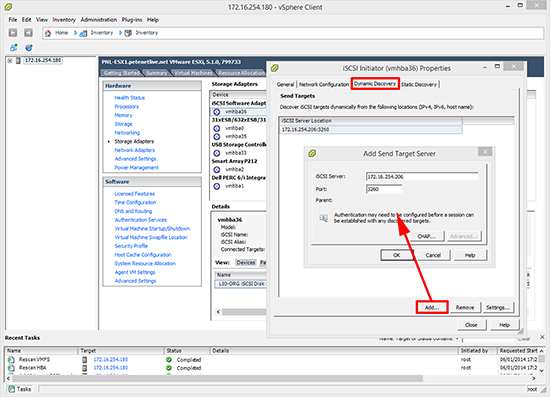Viewport: 550px width, 397px height.
Task: Click Close in iSCSI Initiator Properties
Action: pos(471,325)
